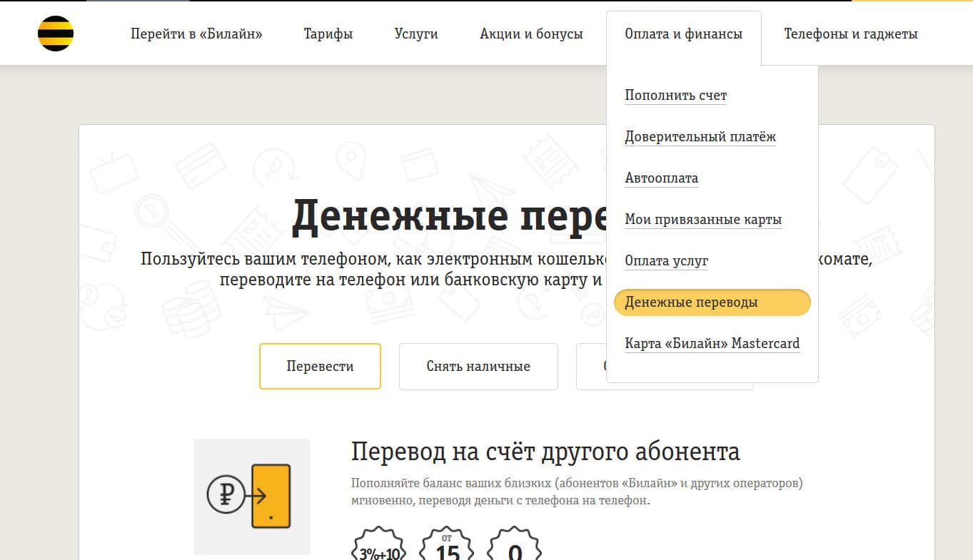Open the "Услуги" menu item
This screenshot has width=973, height=560.
pos(416,33)
